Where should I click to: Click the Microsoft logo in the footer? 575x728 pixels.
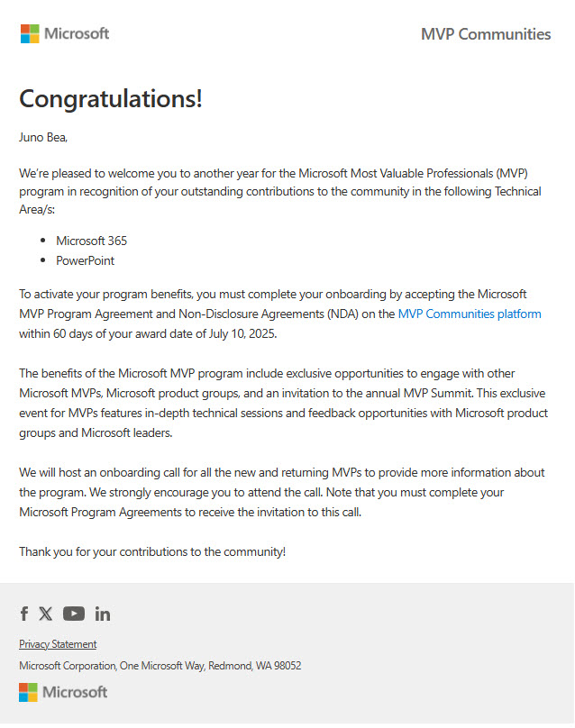(63, 692)
